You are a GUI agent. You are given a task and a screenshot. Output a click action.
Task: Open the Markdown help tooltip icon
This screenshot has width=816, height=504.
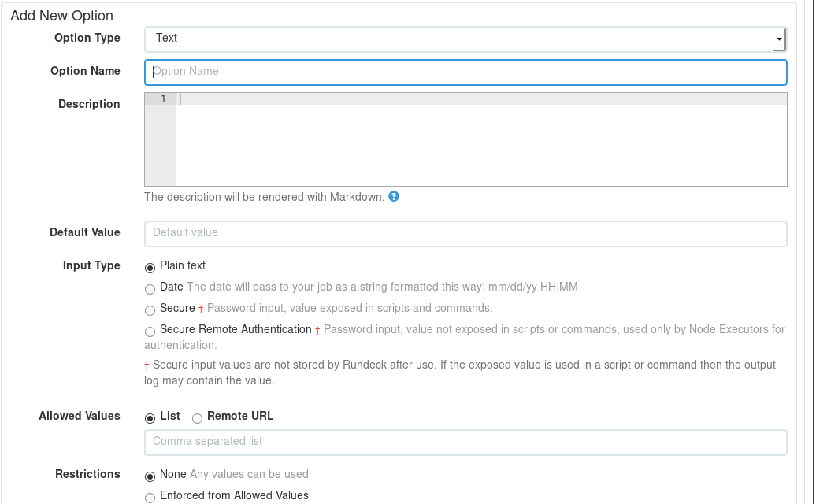(394, 197)
